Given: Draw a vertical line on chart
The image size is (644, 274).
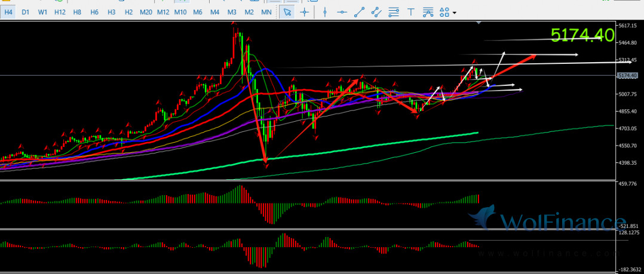Looking at the screenshot, I should point(324,12).
